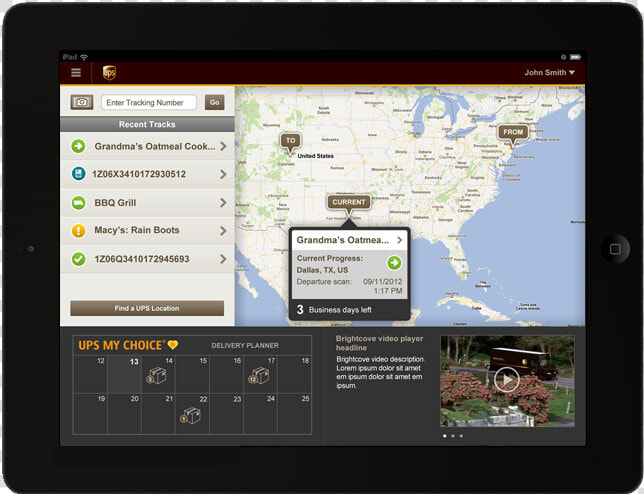Expand chevron on Macy's: Rain Boots row
Screen dimensions: 644x494
[223, 230]
